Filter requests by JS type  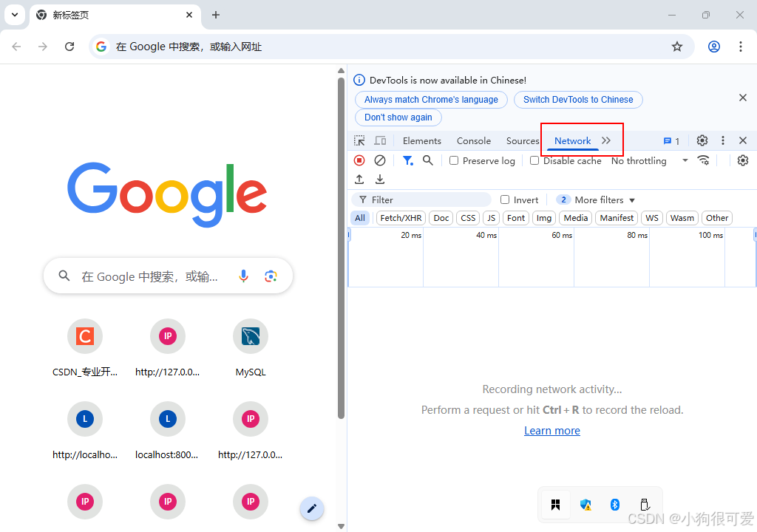[492, 218]
